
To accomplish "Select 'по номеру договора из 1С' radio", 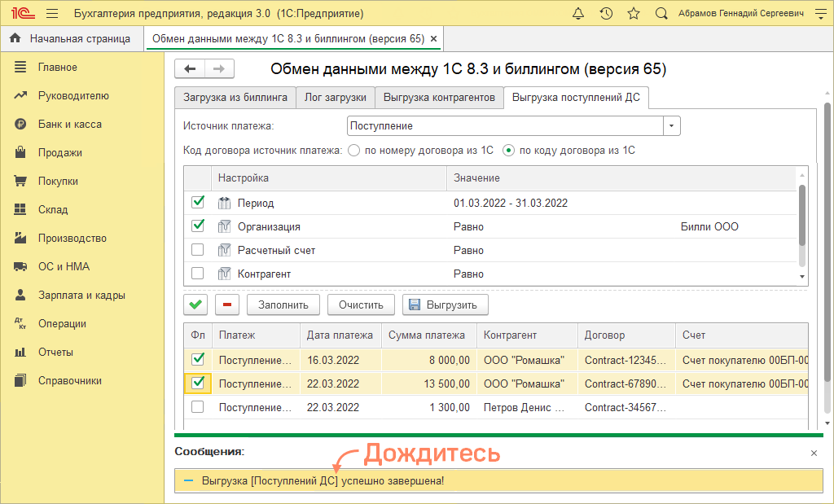I will pos(354,151).
